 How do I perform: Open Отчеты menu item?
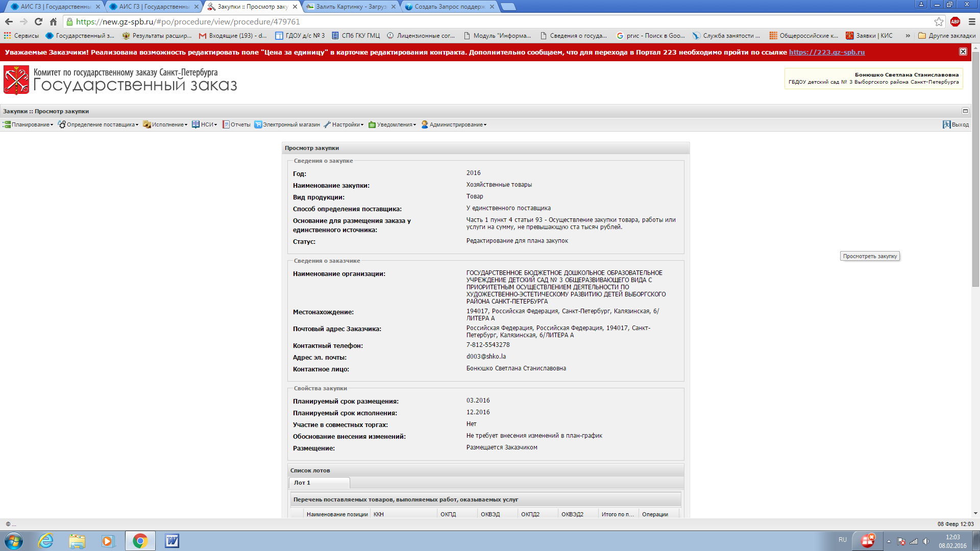coord(236,124)
